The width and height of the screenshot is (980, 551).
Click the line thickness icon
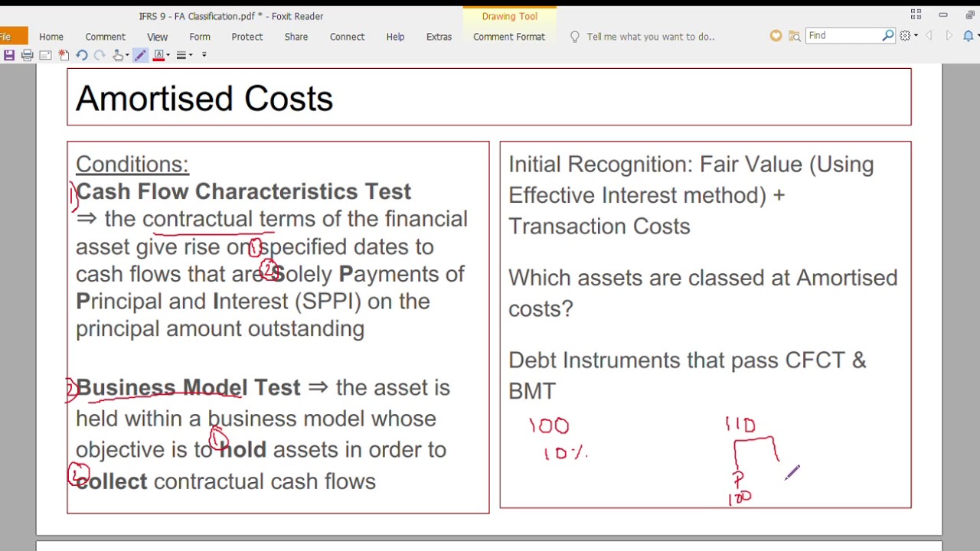[x=181, y=55]
